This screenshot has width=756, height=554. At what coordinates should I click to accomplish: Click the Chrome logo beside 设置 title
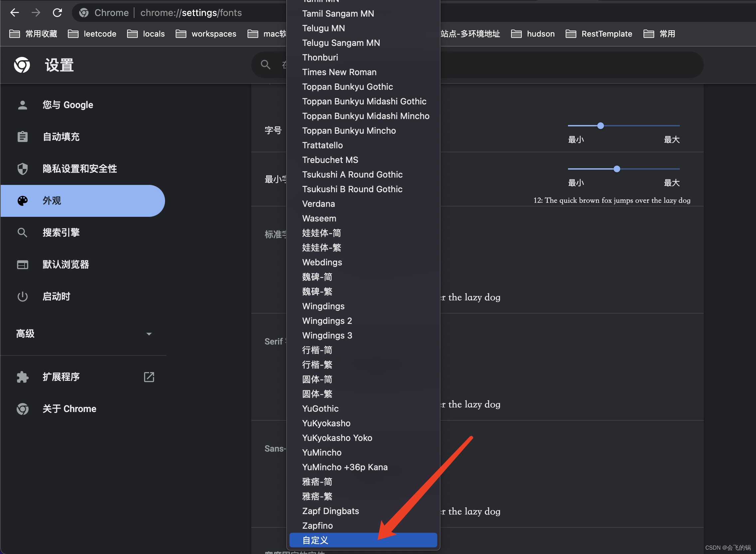pos(22,65)
